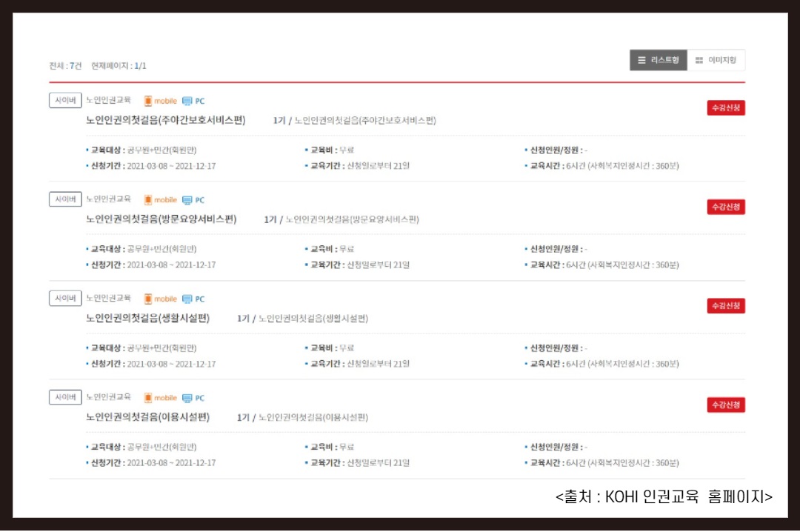
Task: Click 사이버 tag of 방문요양서비스편 course
Action: (65, 199)
